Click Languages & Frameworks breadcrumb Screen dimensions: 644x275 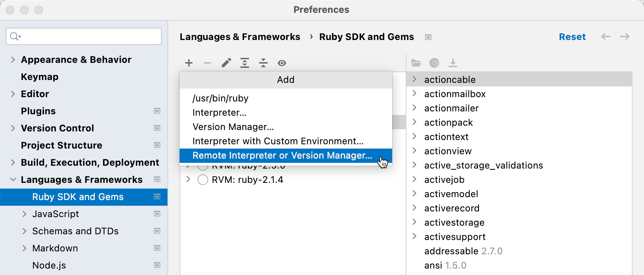(x=240, y=37)
